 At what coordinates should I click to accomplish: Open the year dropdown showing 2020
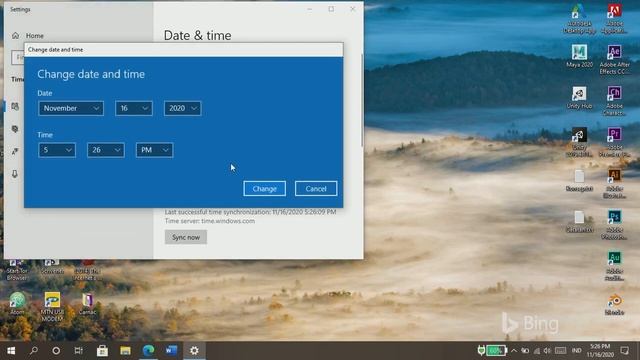pos(182,108)
